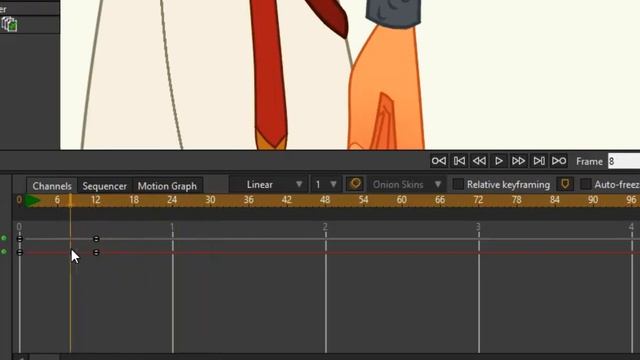Open the Linear interpolation dropdown
The height and width of the screenshot is (360, 640).
pos(268,184)
